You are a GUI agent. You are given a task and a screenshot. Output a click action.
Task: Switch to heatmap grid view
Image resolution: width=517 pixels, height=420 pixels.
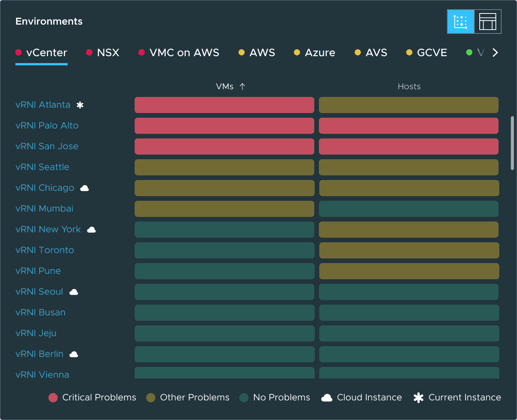(x=460, y=22)
